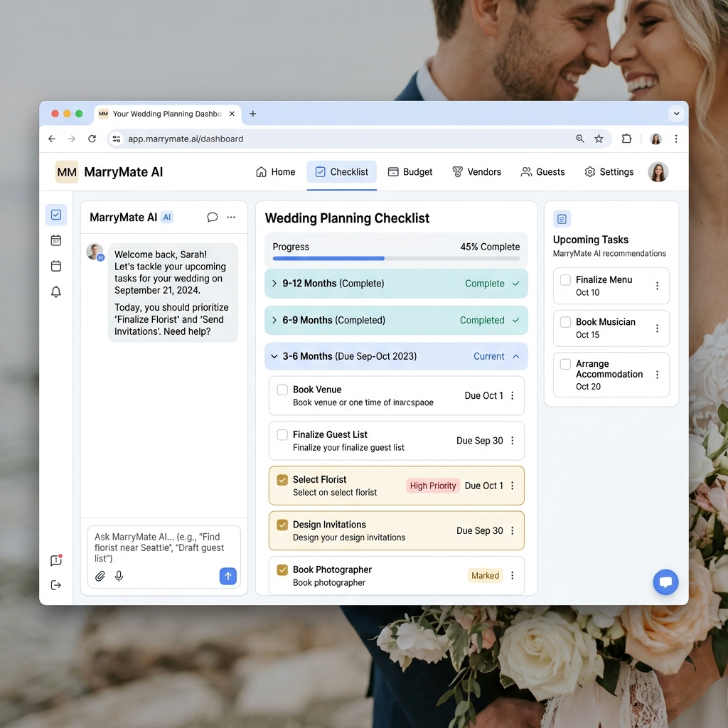This screenshot has height=728, width=728.
Task: Click the logout icon at sidebar bottom
Action: (x=56, y=584)
